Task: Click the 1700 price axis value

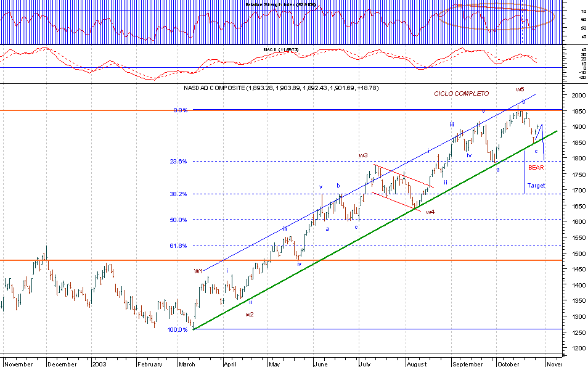Action: pyautogui.click(x=579, y=191)
